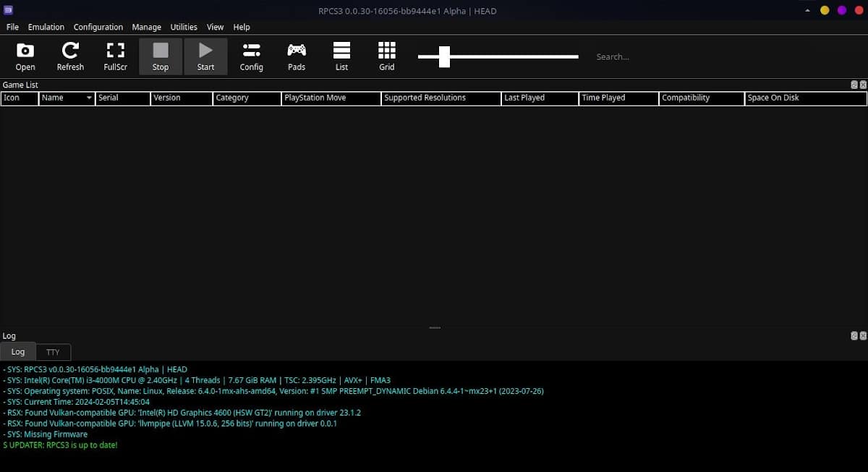This screenshot has width=868, height=472.
Task: Open the Help menu
Action: pos(241,27)
